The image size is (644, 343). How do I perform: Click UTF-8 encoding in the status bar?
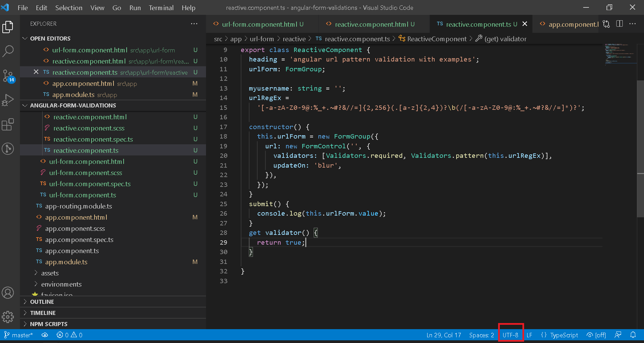(x=511, y=335)
